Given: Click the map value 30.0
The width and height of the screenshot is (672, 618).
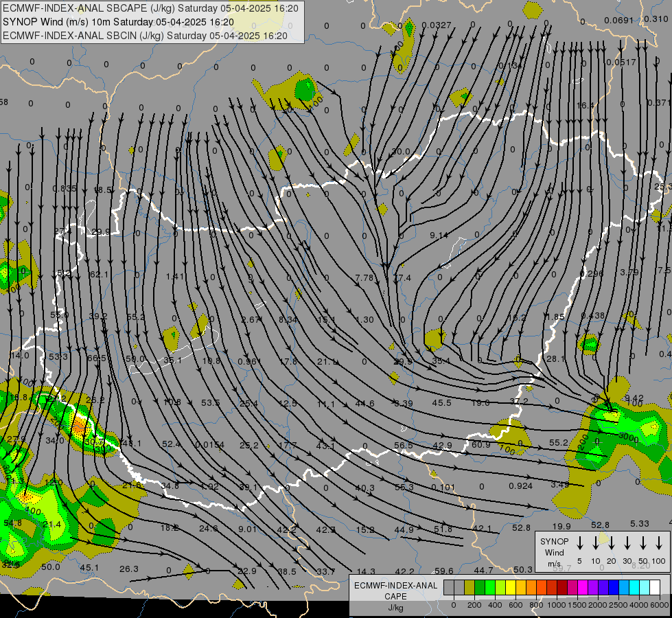Looking at the screenshot, I should (x=401, y=152).
